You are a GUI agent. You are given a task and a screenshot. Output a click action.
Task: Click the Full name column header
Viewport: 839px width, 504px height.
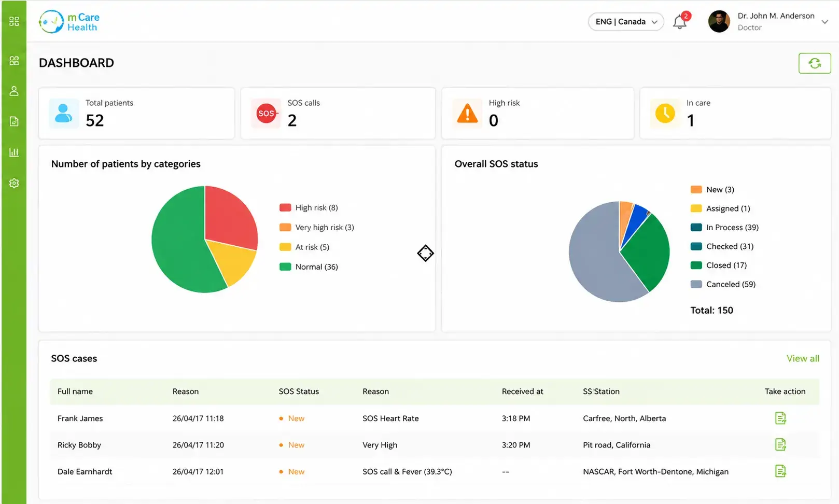point(75,391)
